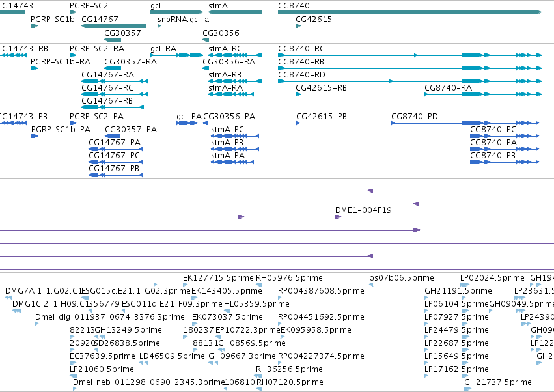Select EST RH05976.5prime
The width and height of the screenshot is (554, 392).
[259, 285]
